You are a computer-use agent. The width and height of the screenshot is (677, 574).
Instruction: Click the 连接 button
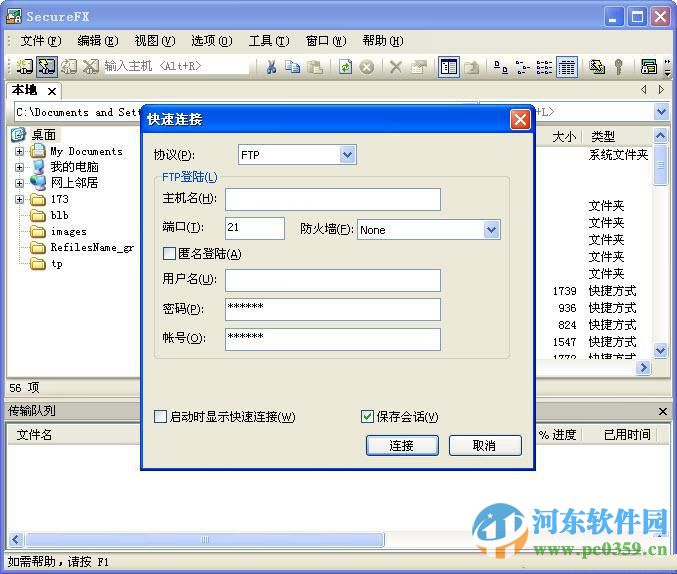click(402, 445)
